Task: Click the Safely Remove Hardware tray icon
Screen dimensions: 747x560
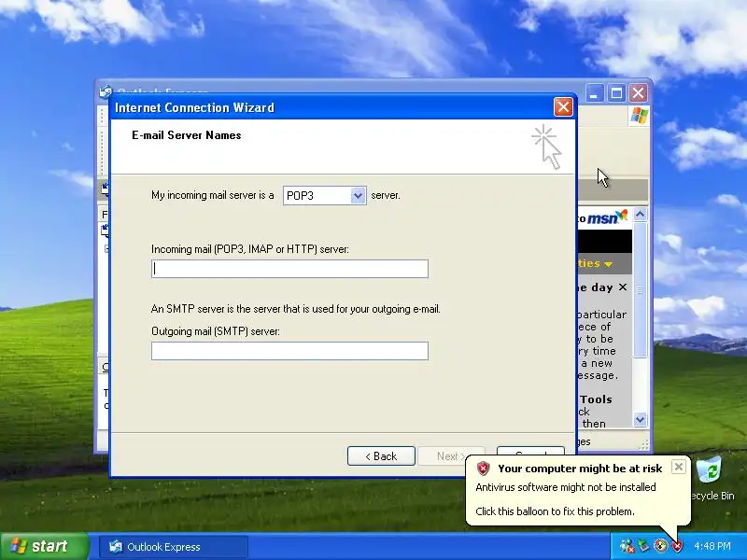Action: [644, 546]
